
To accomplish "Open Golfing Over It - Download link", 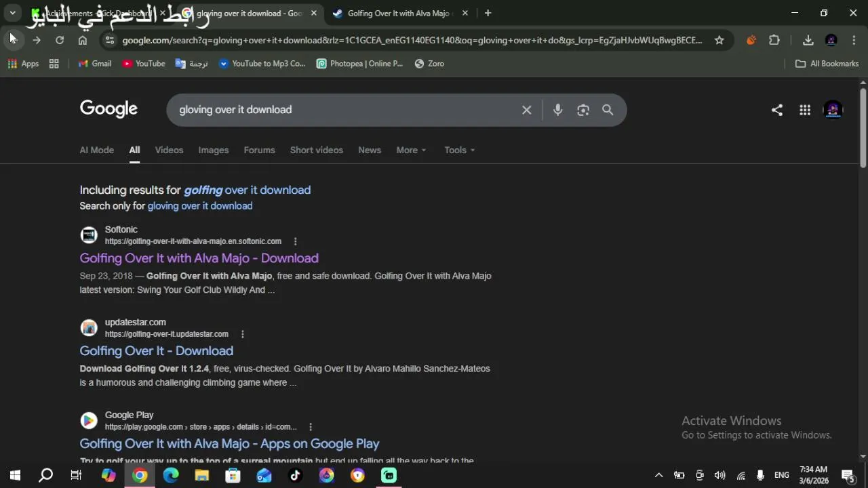I will click(x=156, y=351).
